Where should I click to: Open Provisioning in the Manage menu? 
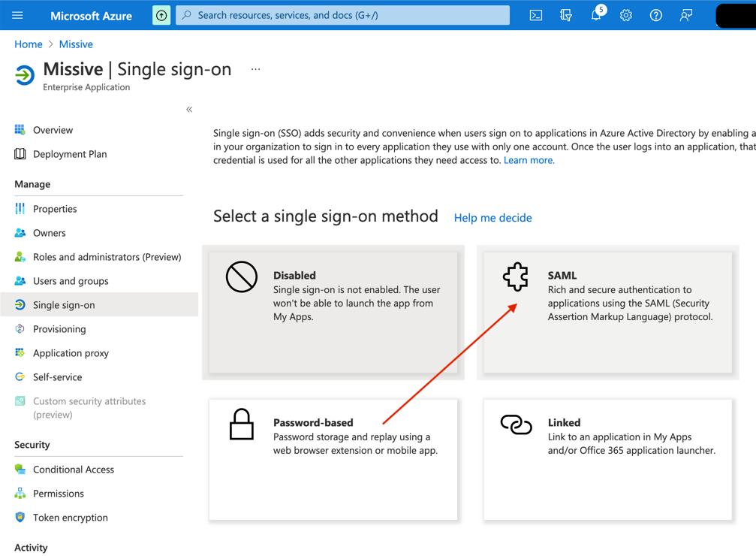tap(59, 329)
